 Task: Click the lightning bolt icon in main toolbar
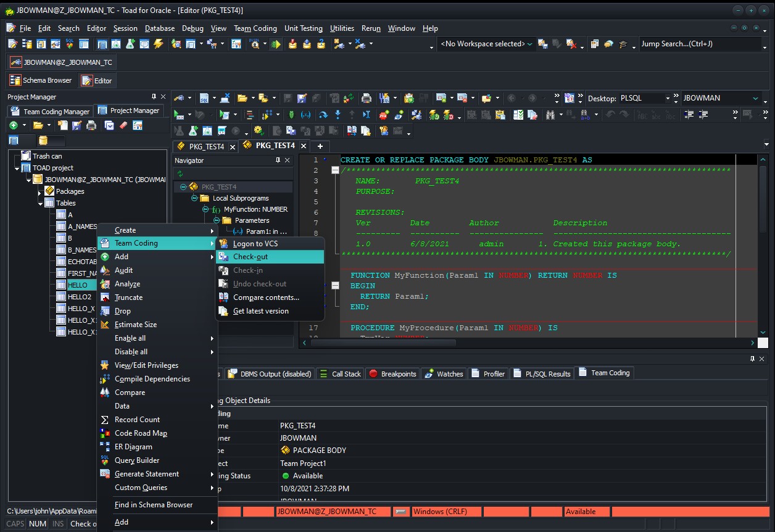pos(159,44)
